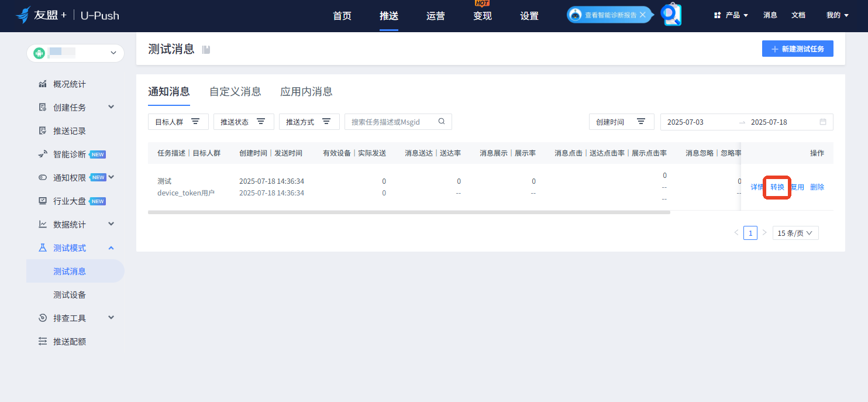Open the 15 条/页 page size dropdown

795,233
